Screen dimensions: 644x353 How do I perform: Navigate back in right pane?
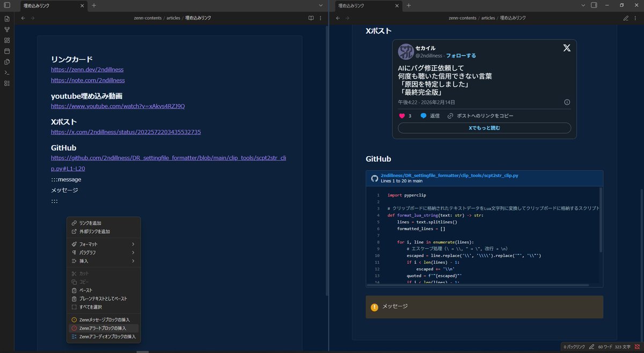(338, 18)
